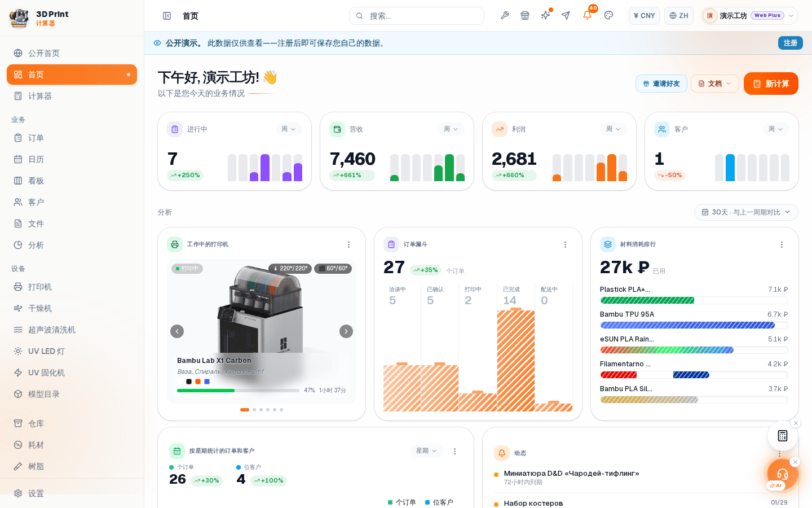Open floating calculator widget button
This screenshot has height=508, width=812.
783,436
